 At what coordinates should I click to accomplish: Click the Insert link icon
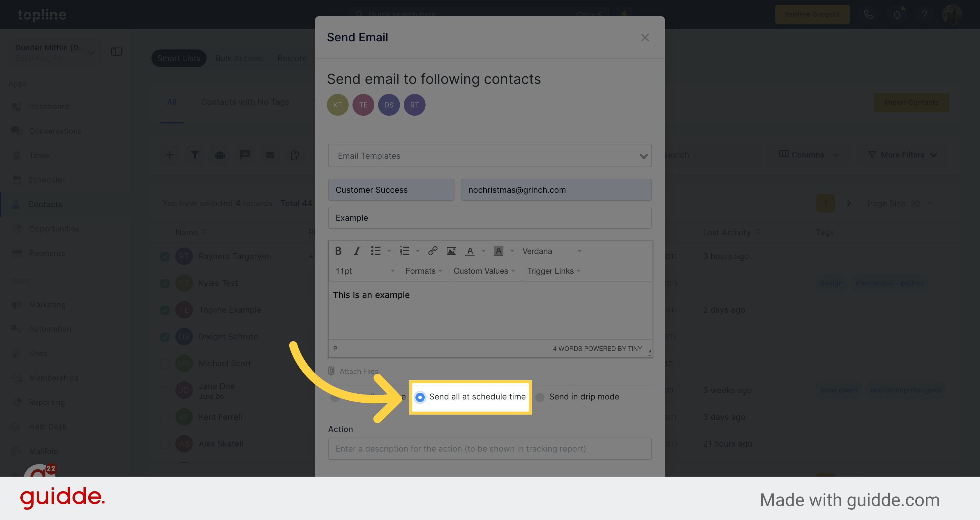(x=432, y=251)
